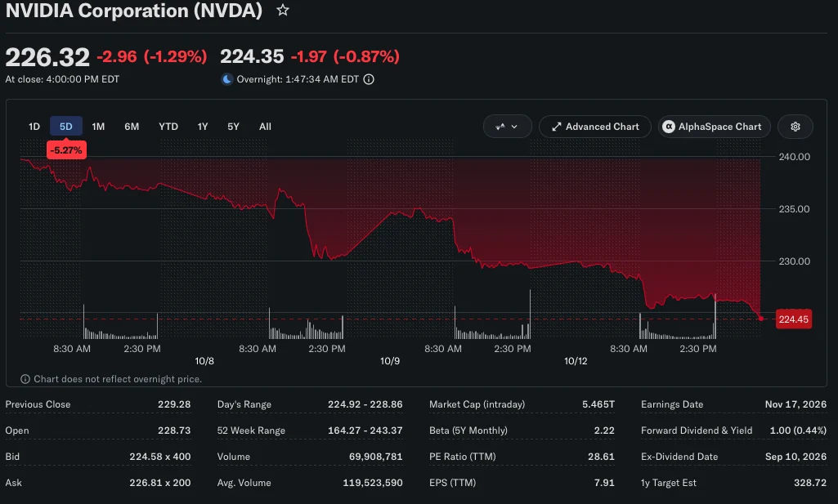Click the 10/12 date label
This screenshot has height=504, width=838.
coord(576,361)
